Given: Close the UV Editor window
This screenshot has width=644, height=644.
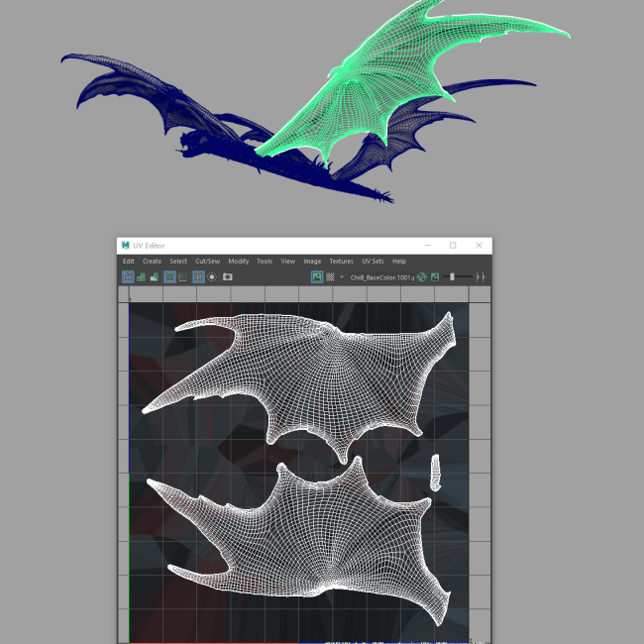Looking at the screenshot, I should pos(479,245).
